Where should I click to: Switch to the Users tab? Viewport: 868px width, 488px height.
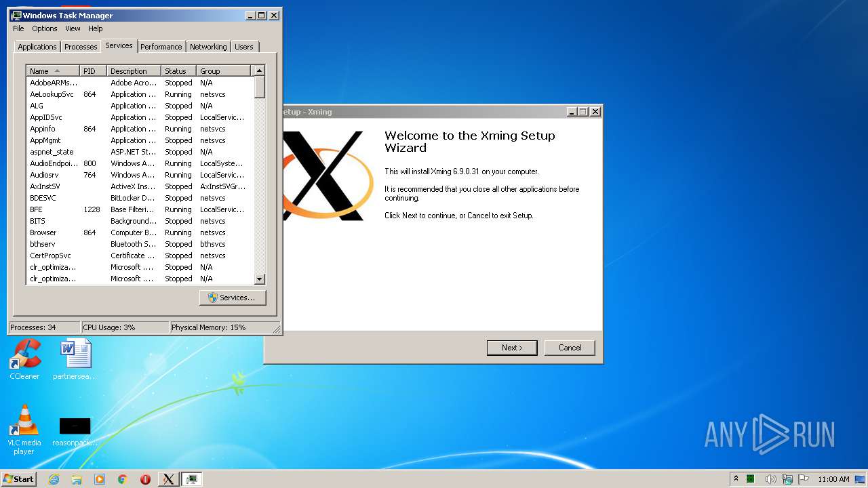tap(244, 47)
